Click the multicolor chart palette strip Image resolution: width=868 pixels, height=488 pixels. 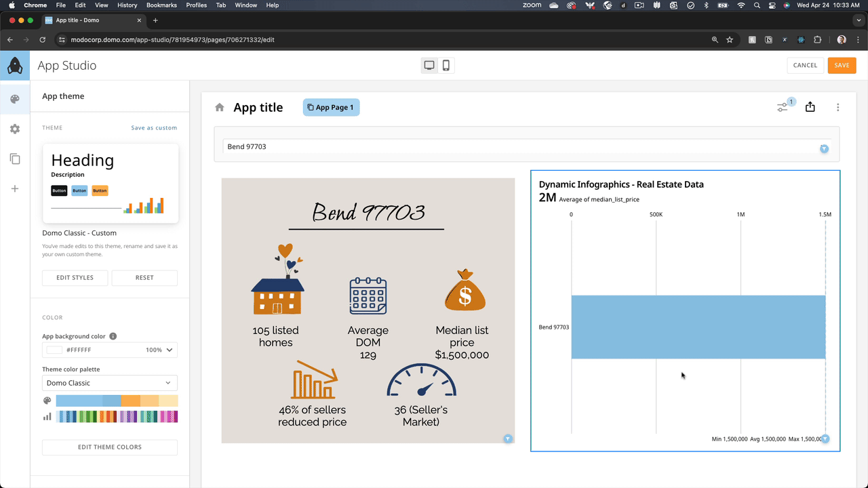click(x=117, y=417)
